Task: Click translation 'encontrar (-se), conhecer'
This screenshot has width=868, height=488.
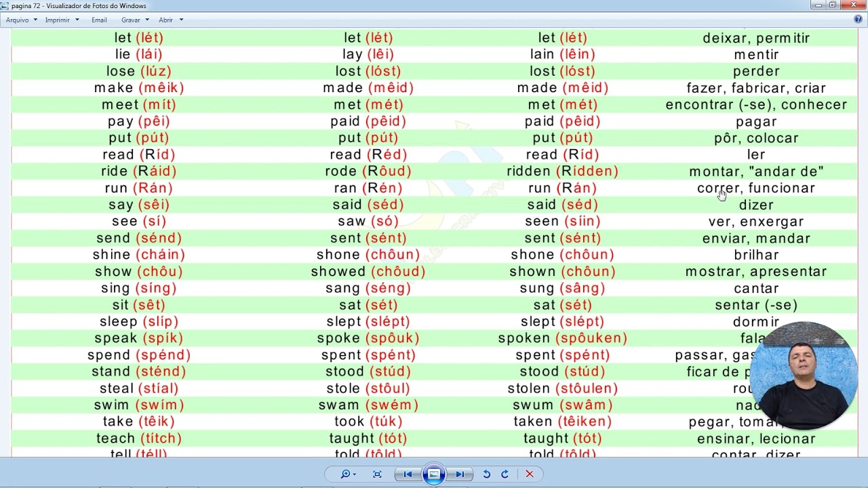Action: [756, 105]
